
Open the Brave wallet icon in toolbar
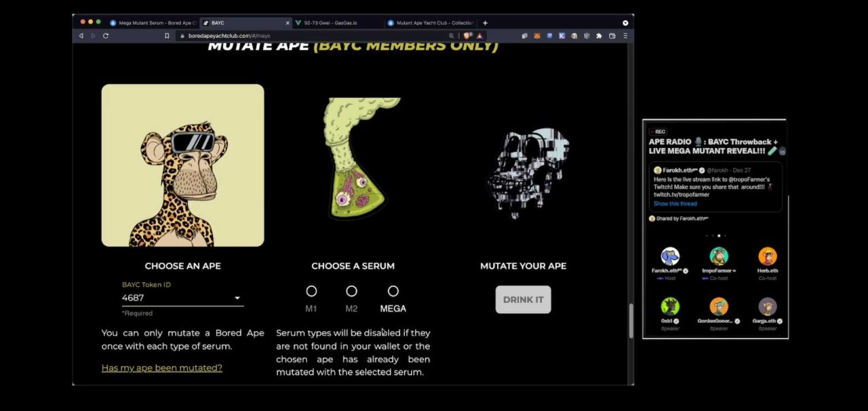click(612, 35)
